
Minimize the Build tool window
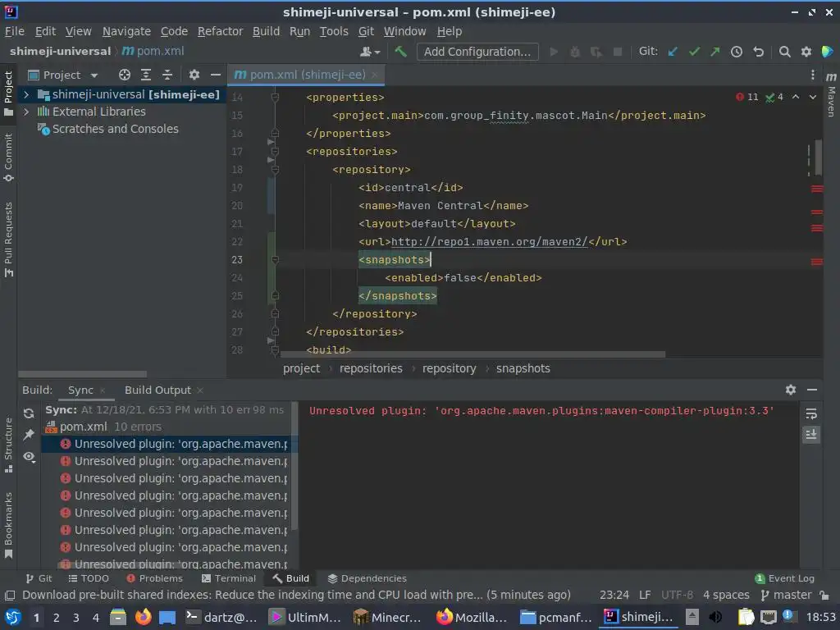coord(812,390)
